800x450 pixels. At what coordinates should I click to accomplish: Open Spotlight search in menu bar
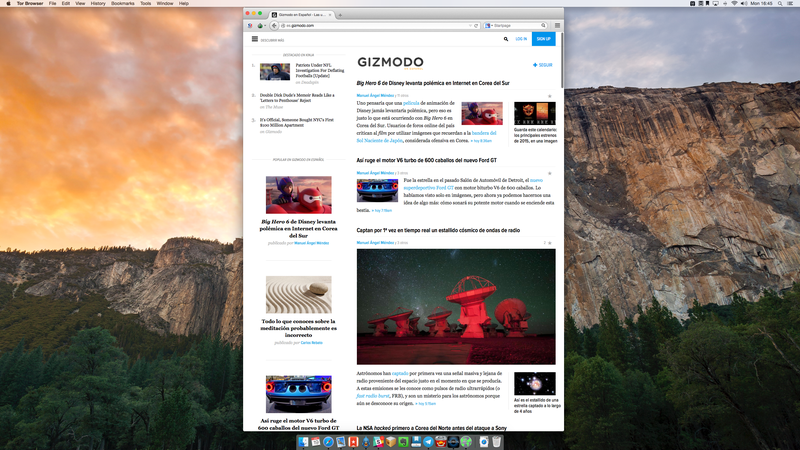click(x=780, y=4)
